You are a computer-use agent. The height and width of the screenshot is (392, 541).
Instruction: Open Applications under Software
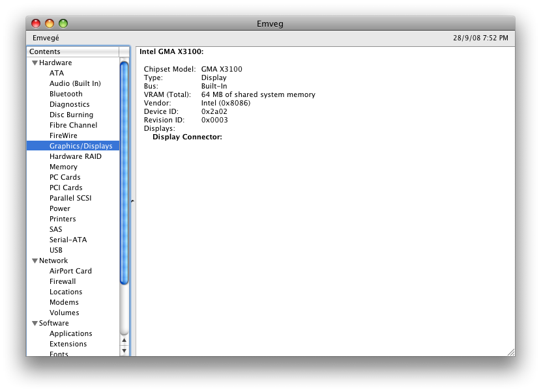click(x=71, y=333)
